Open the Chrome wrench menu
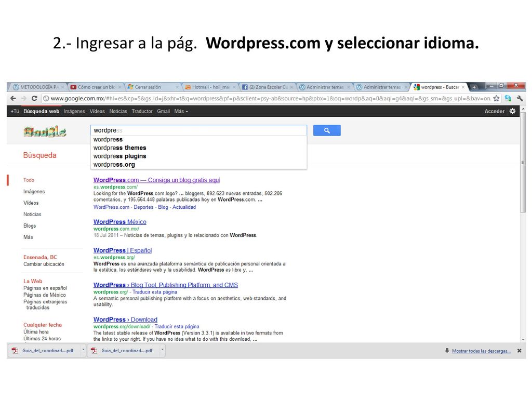The image size is (532, 399). coord(520,98)
